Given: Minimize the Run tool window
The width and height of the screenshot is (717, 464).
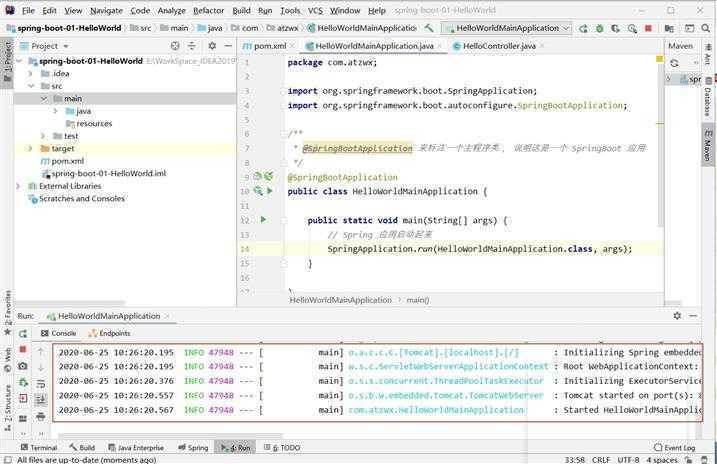Looking at the screenshot, I should [x=693, y=315].
